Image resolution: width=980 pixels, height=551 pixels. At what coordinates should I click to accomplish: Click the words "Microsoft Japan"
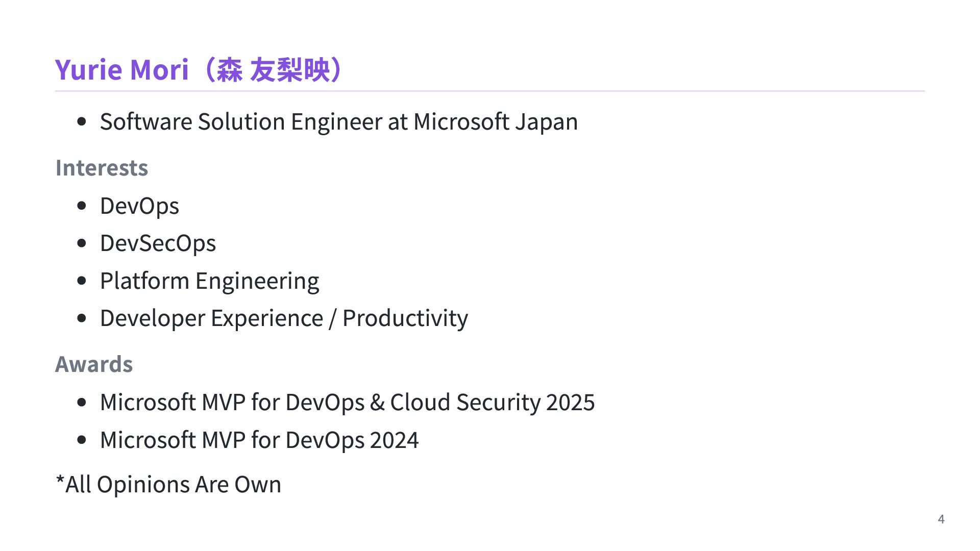click(x=495, y=122)
